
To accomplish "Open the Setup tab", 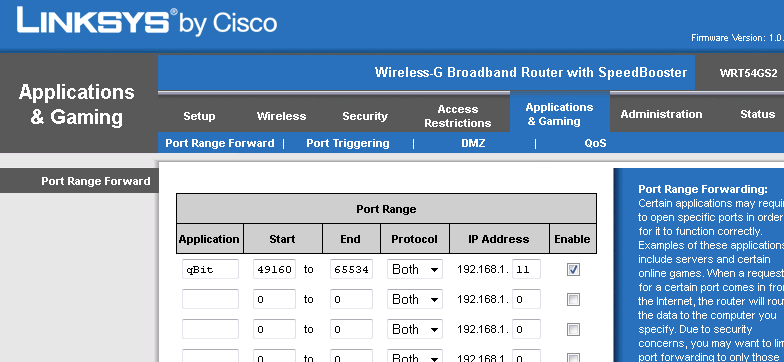I will tap(199, 116).
